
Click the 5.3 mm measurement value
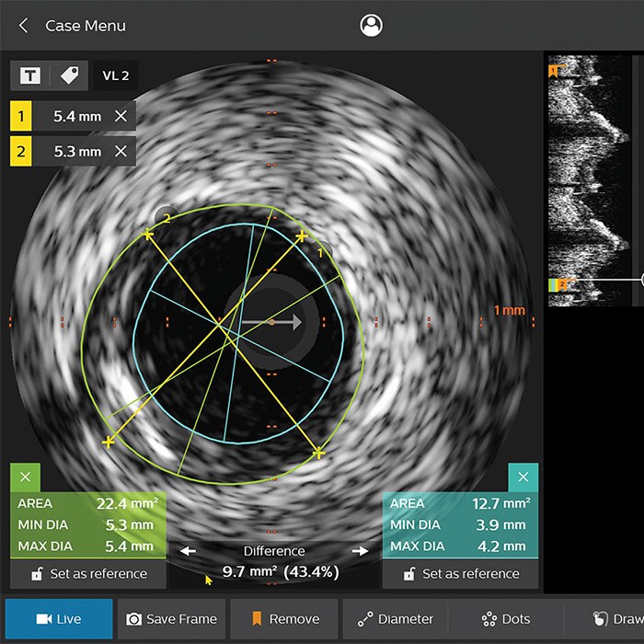coord(77,152)
